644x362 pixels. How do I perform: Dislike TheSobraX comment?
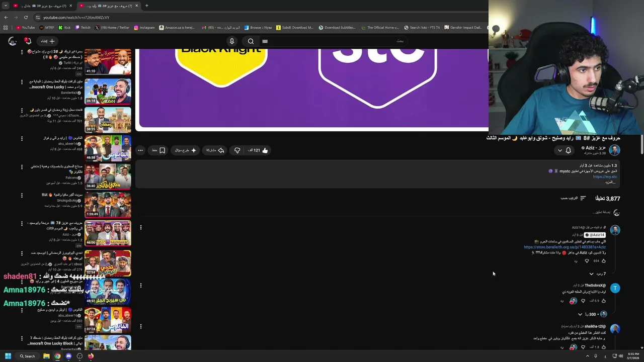point(583,301)
